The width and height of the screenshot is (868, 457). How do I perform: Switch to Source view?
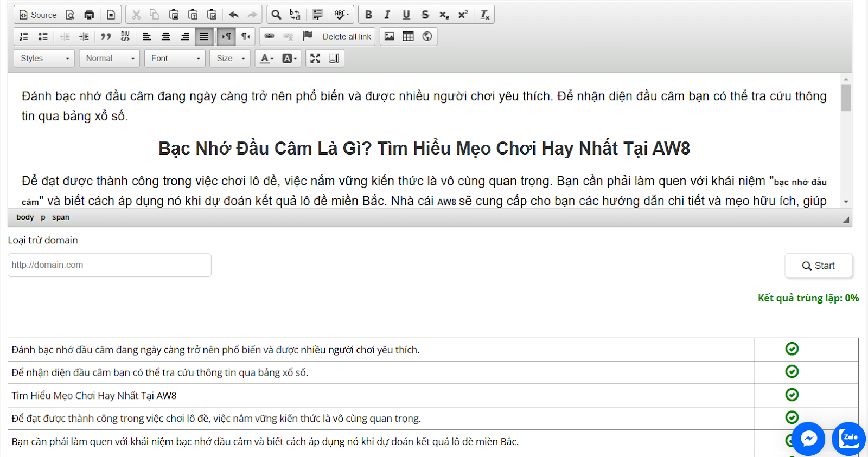point(37,15)
